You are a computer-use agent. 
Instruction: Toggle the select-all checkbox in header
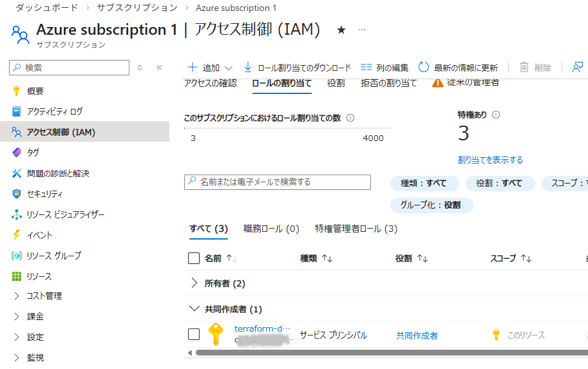pyautogui.click(x=194, y=258)
